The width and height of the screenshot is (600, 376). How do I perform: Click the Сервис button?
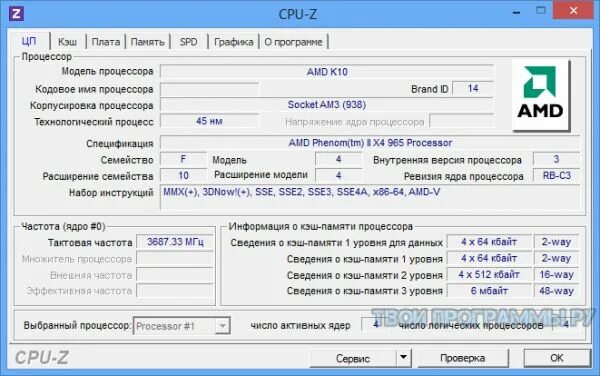click(x=353, y=358)
